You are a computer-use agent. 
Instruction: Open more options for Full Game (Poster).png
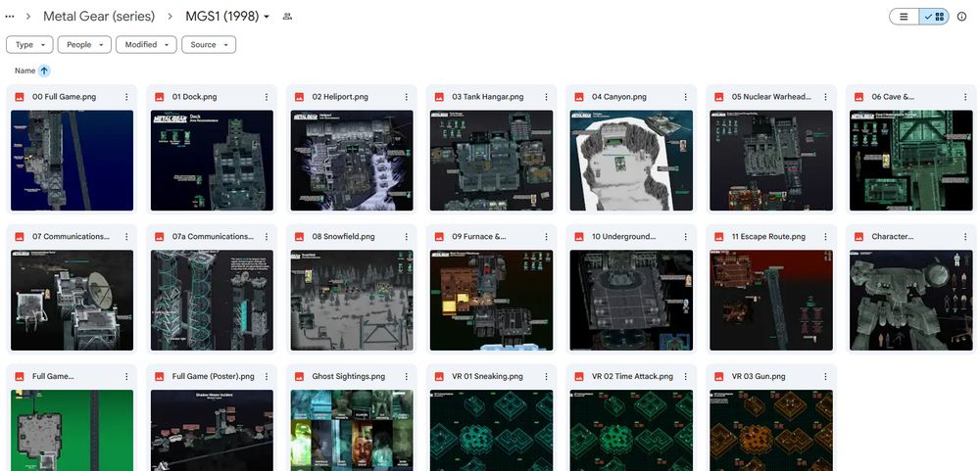click(267, 377)
